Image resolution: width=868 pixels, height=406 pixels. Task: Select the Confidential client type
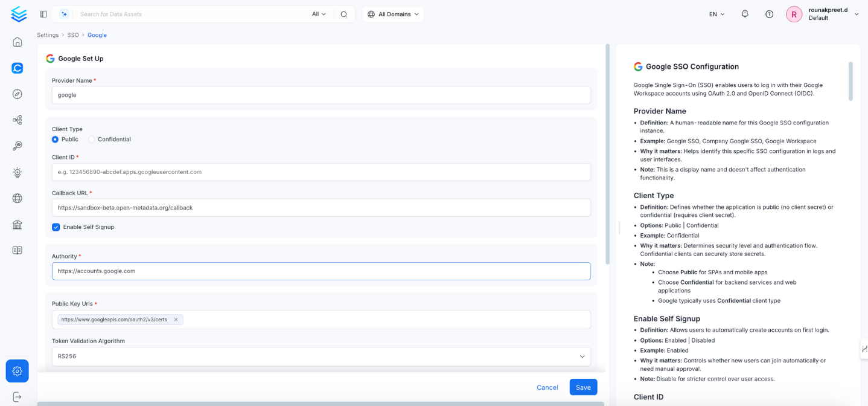point(91,139)
